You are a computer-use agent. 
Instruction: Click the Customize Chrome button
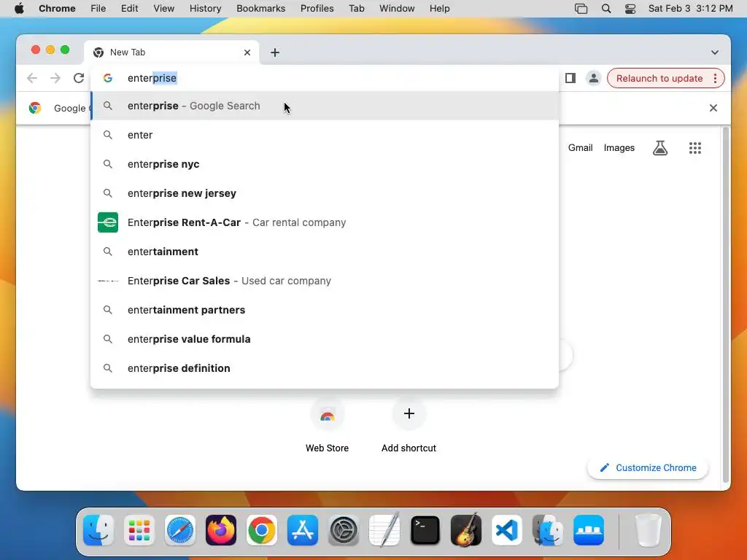(x=648, y=467)
